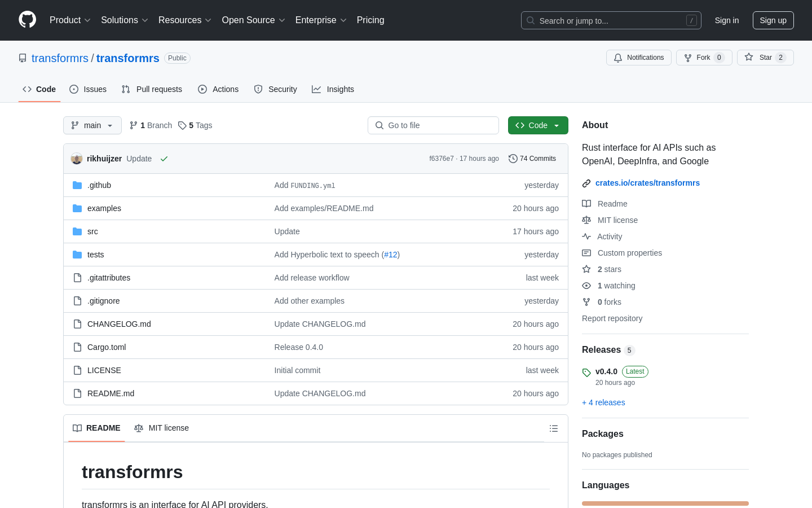Open the commit history clock icon
This screenshot has height=508, width=812.
point(513,159)
